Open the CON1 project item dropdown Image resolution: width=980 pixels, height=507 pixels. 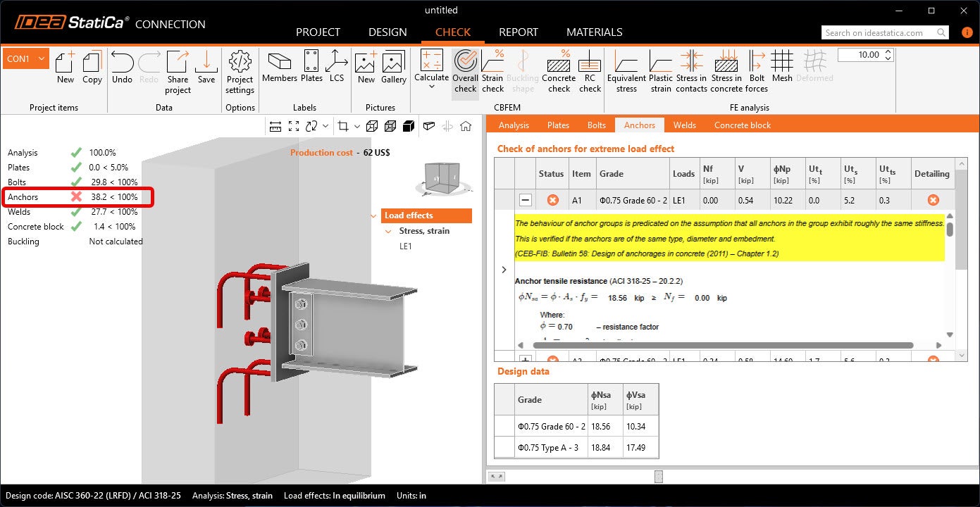(x=42, y=59)
